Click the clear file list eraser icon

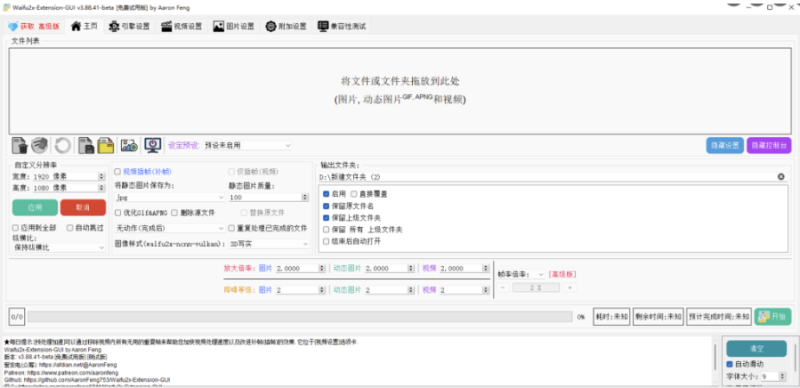(x=40, y=146)
